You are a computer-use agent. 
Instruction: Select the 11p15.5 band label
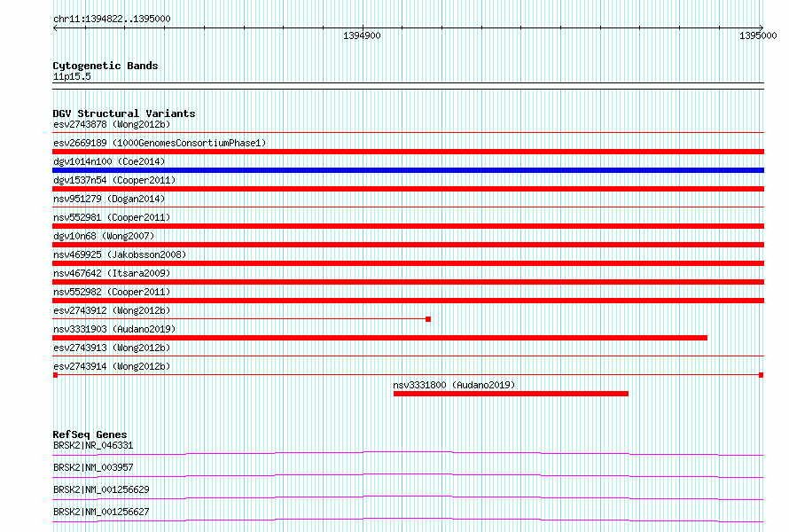coord(72,76)
